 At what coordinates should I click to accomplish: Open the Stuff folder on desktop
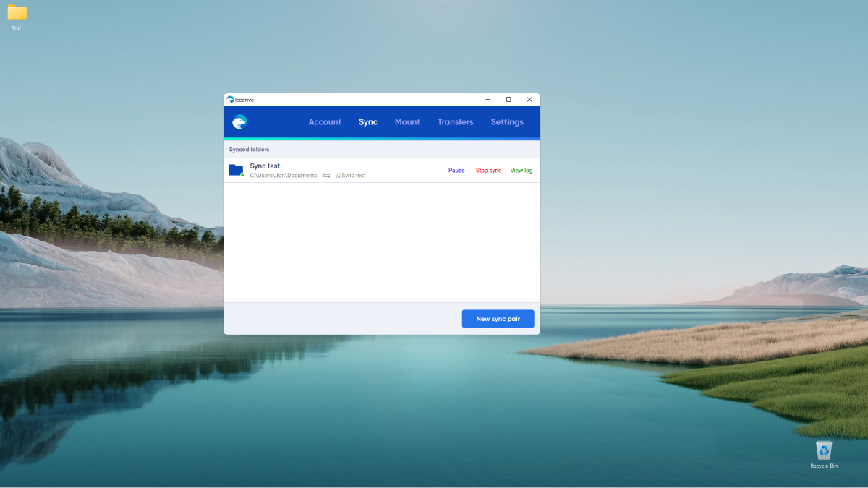(17, 13)
